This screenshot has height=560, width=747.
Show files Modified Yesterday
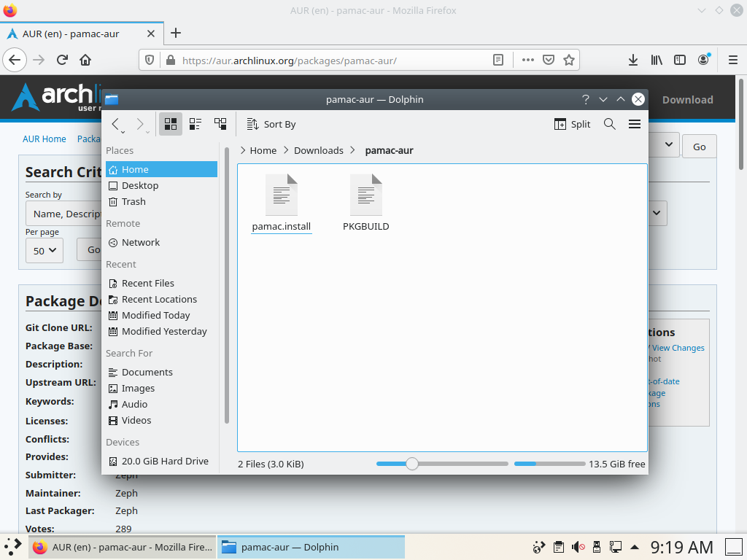tap(161, 332)
